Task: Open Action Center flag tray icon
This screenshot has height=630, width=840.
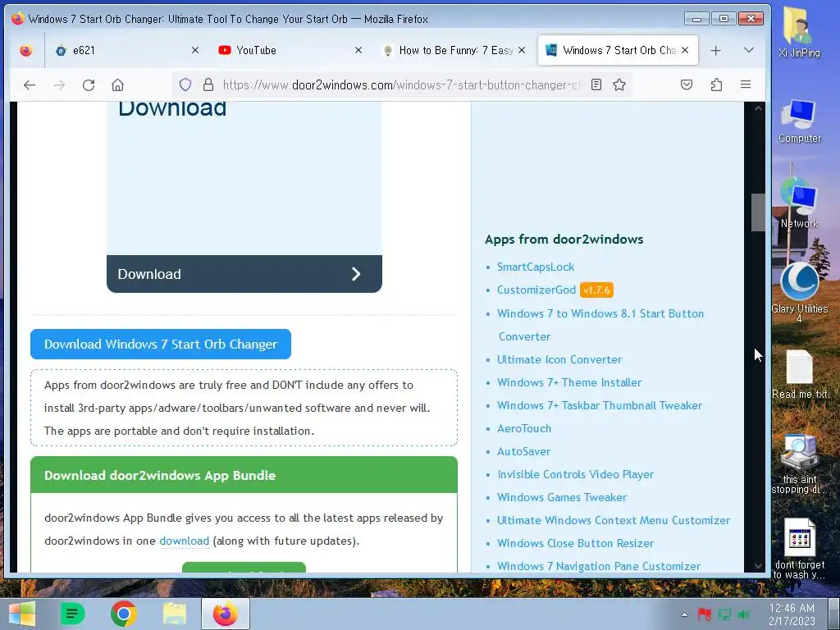Action: coord(704,614)
